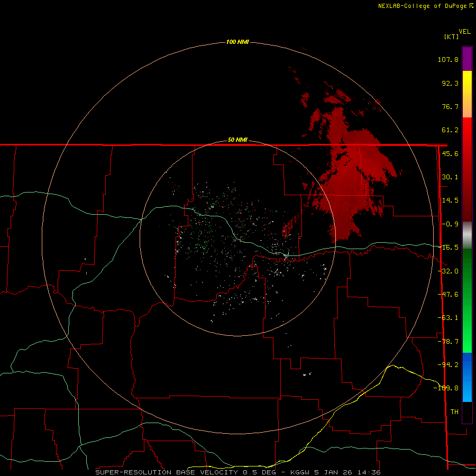Click the large red outbound velocity echo

(x=349, y=170)
